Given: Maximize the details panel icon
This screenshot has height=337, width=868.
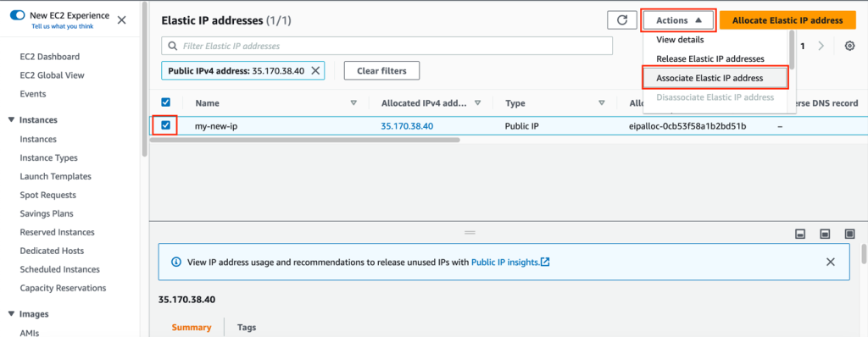Looking at the screenshot, I should click(x=849, y=234).
